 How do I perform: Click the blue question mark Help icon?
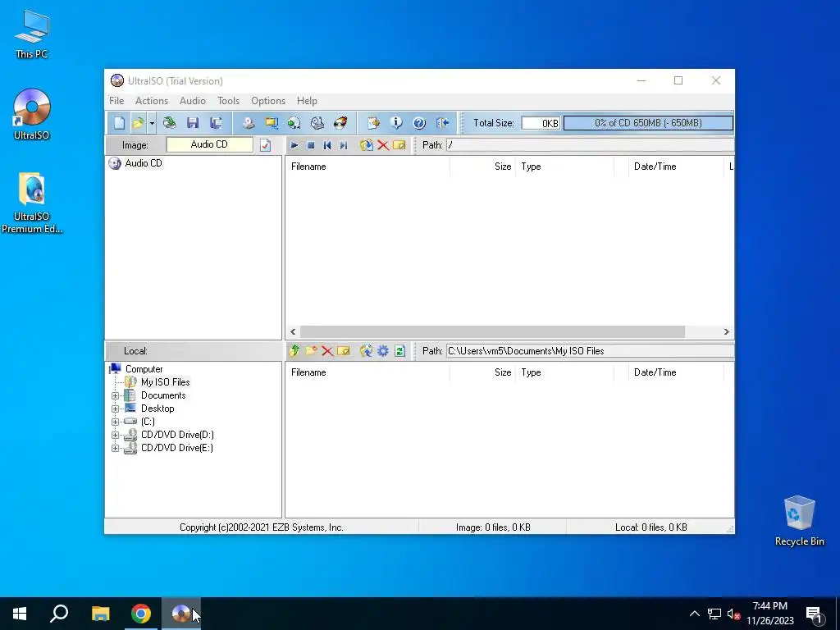[x=419, y=123]
